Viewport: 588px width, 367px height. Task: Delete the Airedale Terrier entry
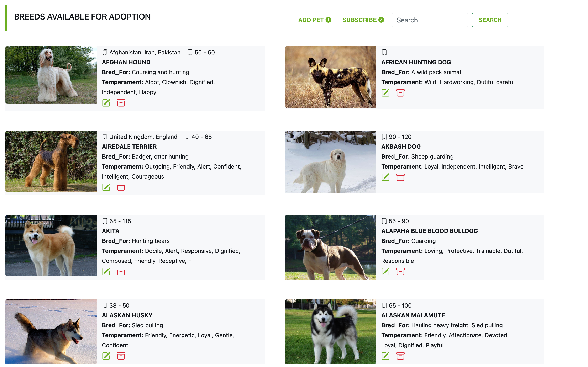[x=121, y=187]
